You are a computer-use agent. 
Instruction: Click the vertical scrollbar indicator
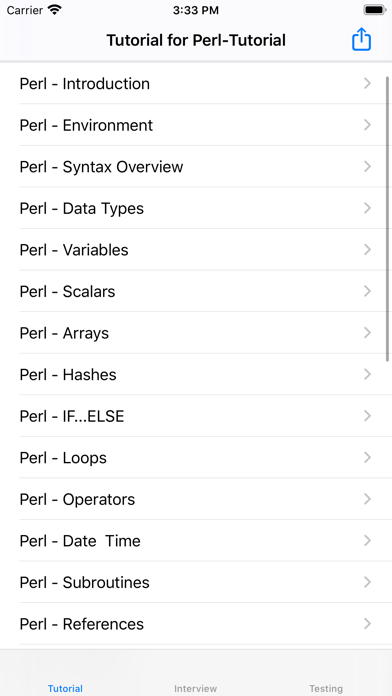click(x=388, y=218)
